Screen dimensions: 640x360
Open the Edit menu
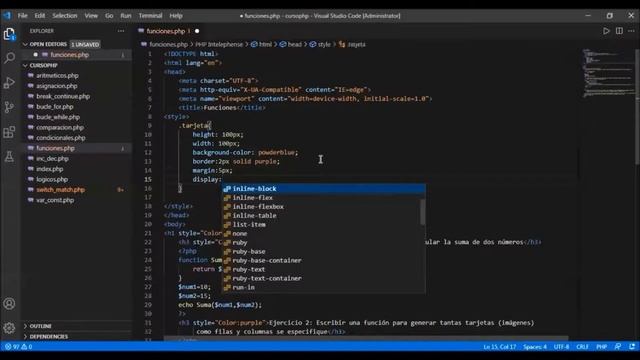pos(40,16)
